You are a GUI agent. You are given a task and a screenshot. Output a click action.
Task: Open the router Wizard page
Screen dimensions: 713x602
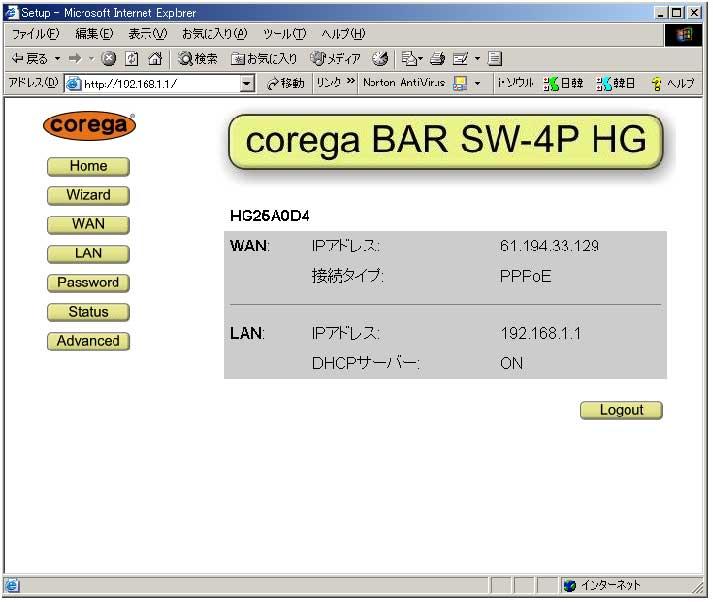pos(88,195)
